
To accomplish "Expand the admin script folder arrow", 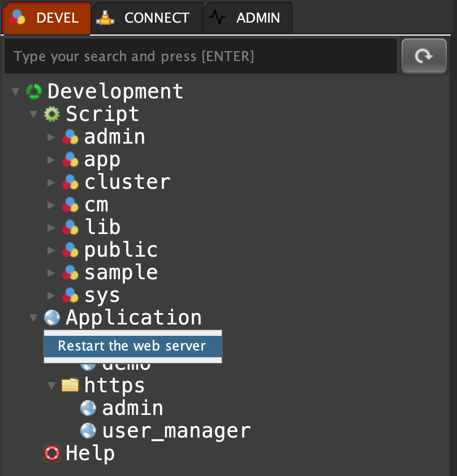I will [51, 137].
